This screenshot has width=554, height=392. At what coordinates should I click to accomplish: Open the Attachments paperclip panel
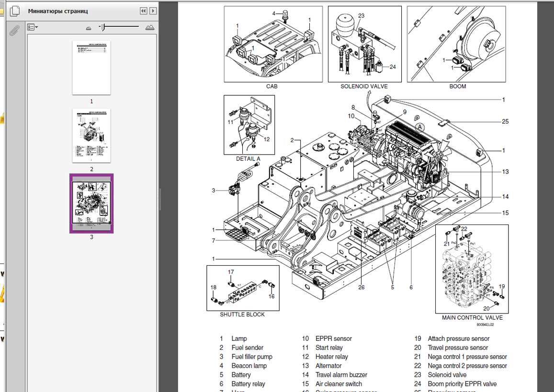(x=14, y=31)
